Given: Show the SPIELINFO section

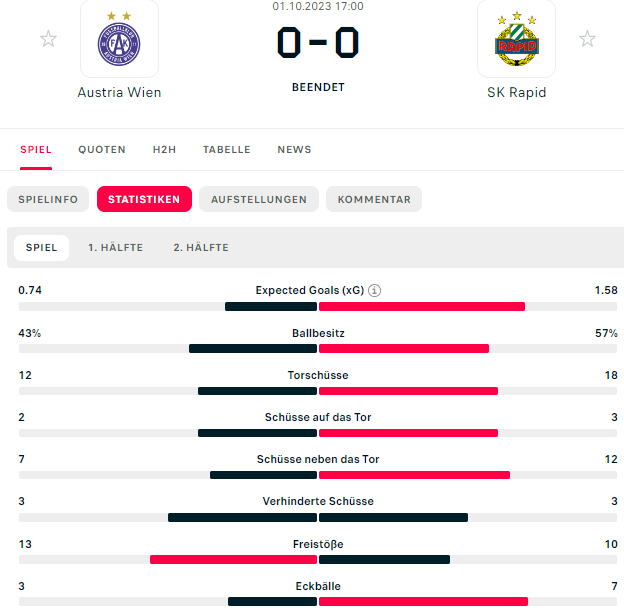Looking at the screenshot, I should (x=48, y=199).
